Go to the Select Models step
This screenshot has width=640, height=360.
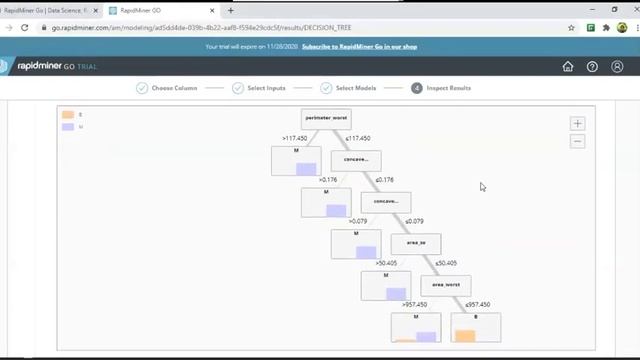click(348, 88)
